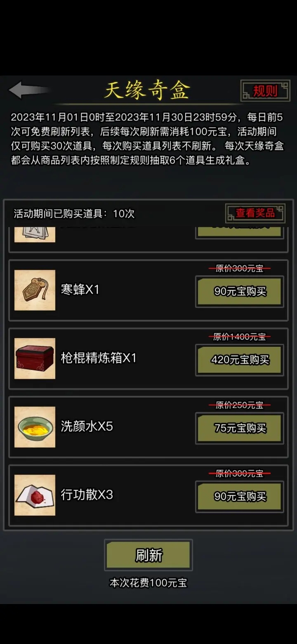The width and height of the screenshot is (297, 644).
Task: Tap the partially hidden top item icon
Action: click(x=35, y=234)
